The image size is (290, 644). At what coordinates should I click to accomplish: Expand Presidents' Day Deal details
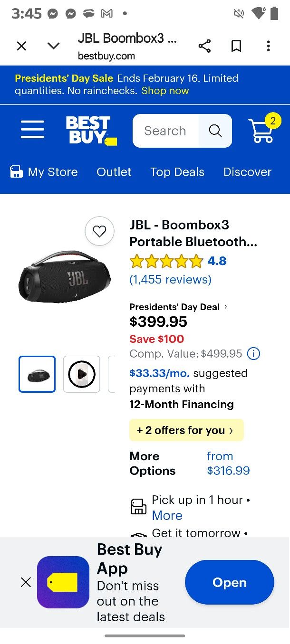(178, 307)
